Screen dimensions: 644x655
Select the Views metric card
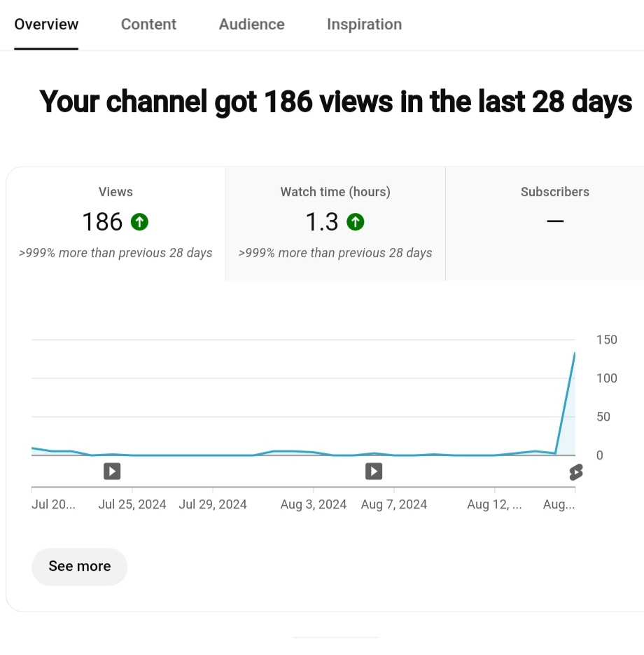point(115,223)
